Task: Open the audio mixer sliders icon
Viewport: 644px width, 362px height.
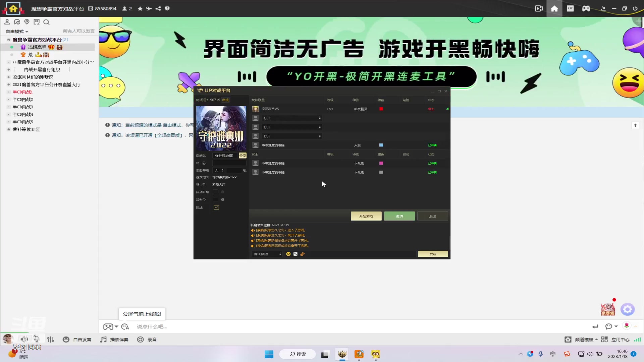Action: [x=51, y=340]
